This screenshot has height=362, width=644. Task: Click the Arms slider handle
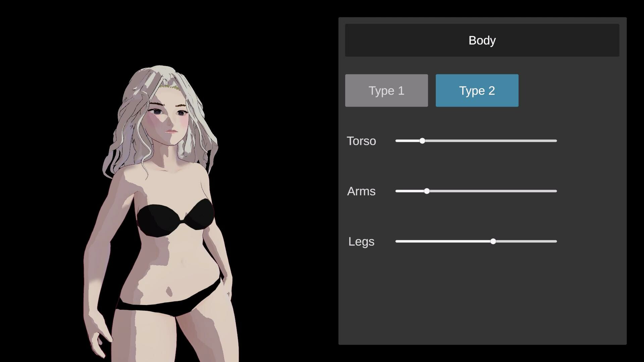coord(427,191)
